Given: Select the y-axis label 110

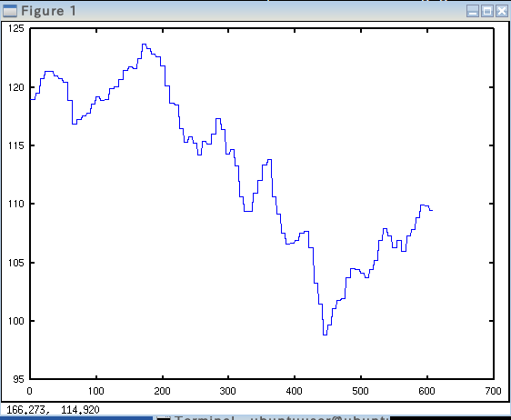Looking at the screenshot, I should 16,204.
